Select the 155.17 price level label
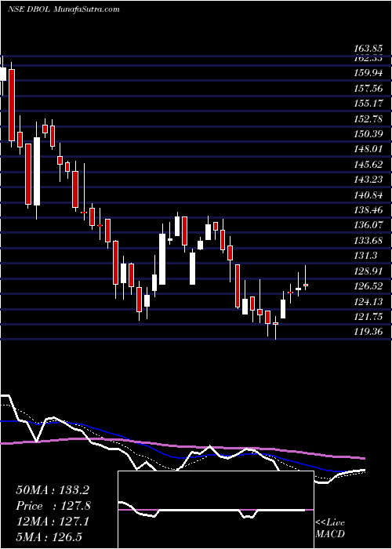This screenshot has height=549, width=392. [x=368, y=104]
